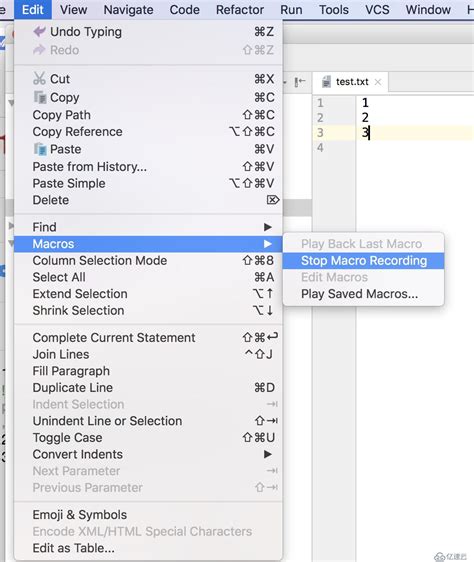Click line number 4 in editor gutter
Image resolution: width=474 pixels, height=562 pixels.
click(x=320, y=147)
